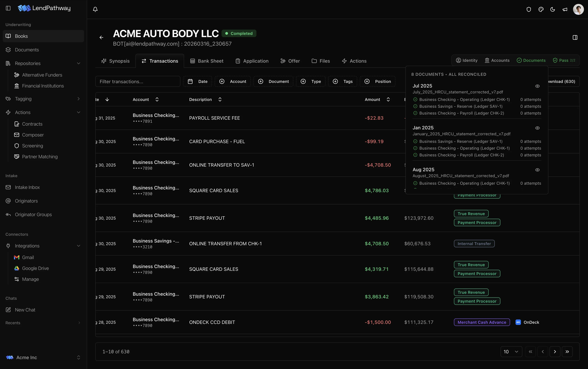The height and width of the screenshot is (369, 588).
Task: Toggle dark mode moon icon
Action: (553, 9)
